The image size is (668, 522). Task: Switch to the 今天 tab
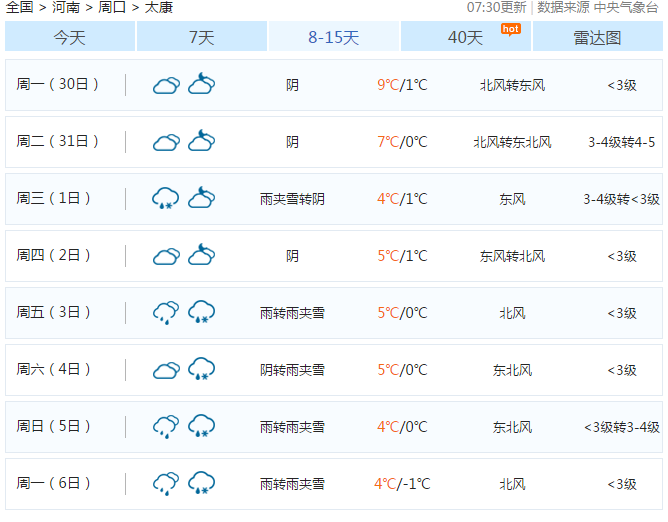click(x=69, y=37)
